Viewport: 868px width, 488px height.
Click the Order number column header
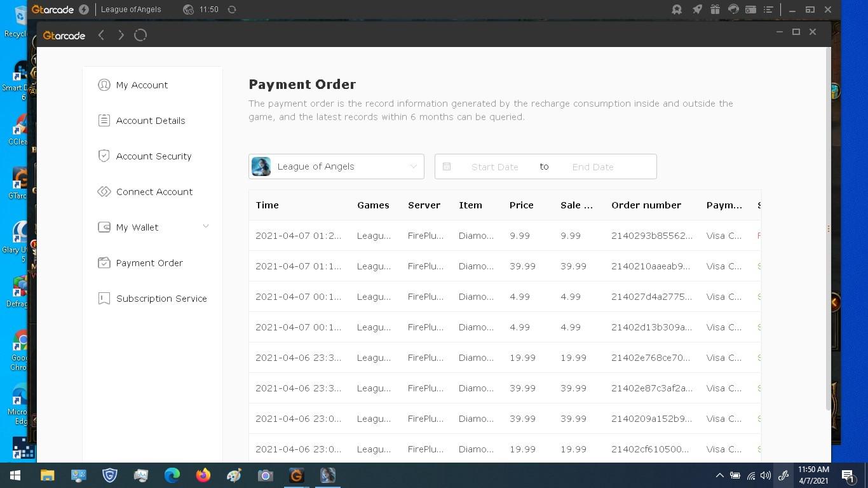click(x=646, y=205)
